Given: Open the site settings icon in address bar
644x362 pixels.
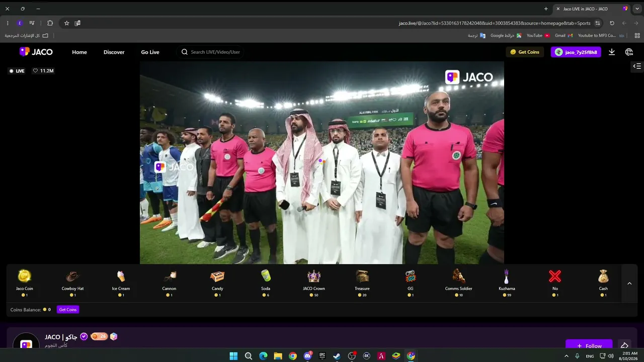Looking at the screenshot, I should 598,23.
